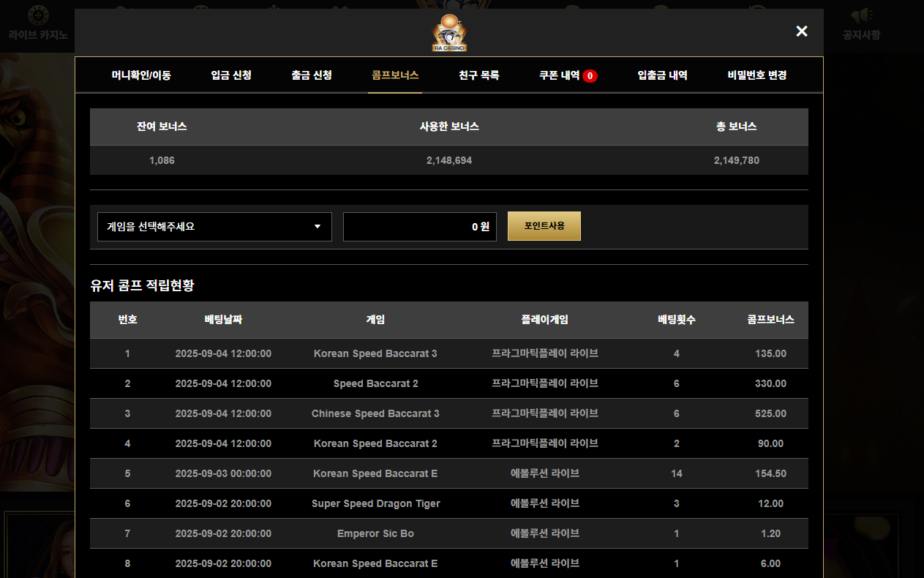The height and width of the screenshot is (578, 924).
Task: Go to the 친구 목록 tab
Action: coord(479,75)
